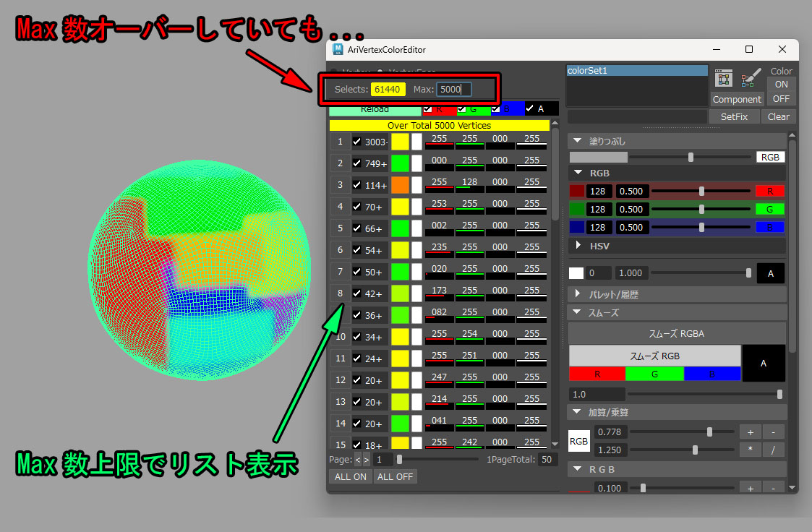Click the Maya app icon in title bar

click(x=338, y=49)
